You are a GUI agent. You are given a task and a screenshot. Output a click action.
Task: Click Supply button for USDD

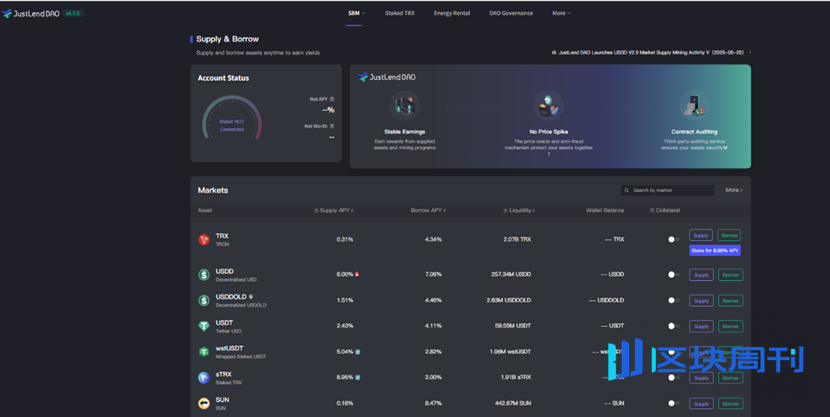pyautogui.click(x=701, y=275)
